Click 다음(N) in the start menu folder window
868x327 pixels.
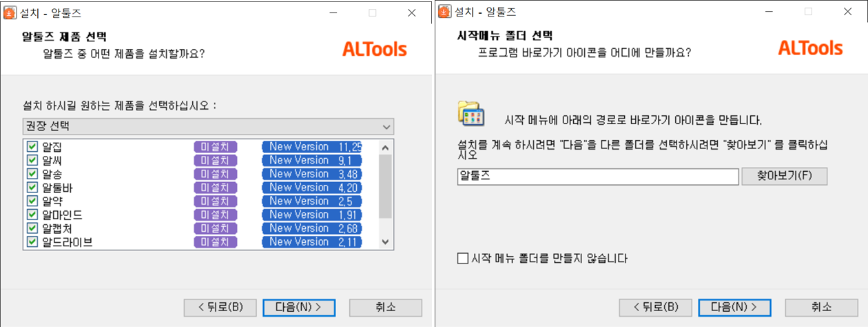click(734, 307)
